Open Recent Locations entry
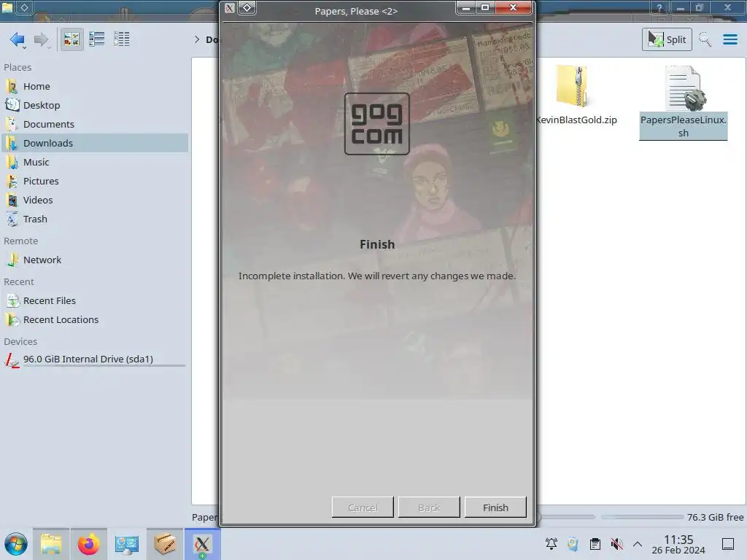This screenshot has width=747, height=560. (94, 319)
